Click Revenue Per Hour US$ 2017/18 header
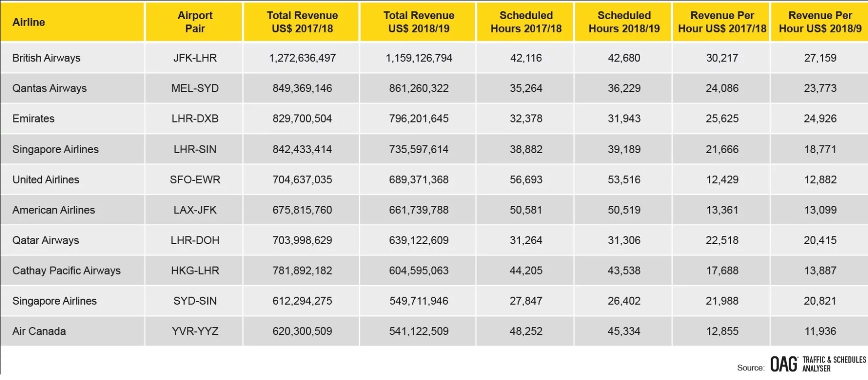Screen dimensions: 868x380 (x=722, y=22)
